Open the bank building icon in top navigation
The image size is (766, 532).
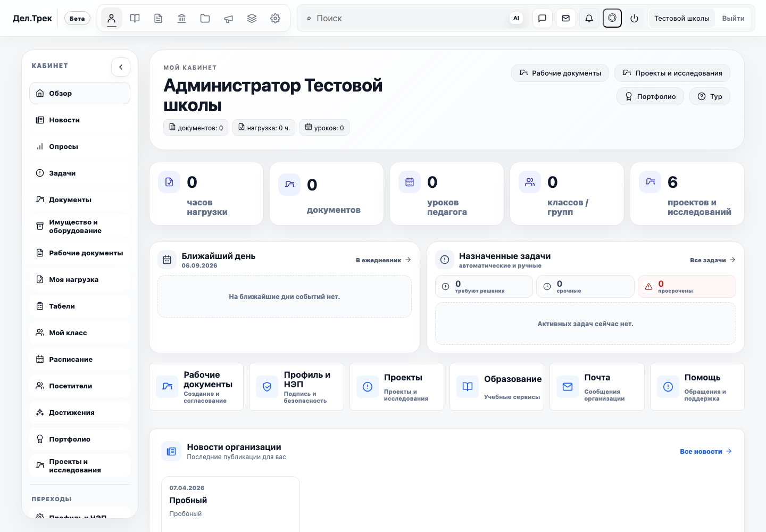pyautogui.click(x=182, y=18)
